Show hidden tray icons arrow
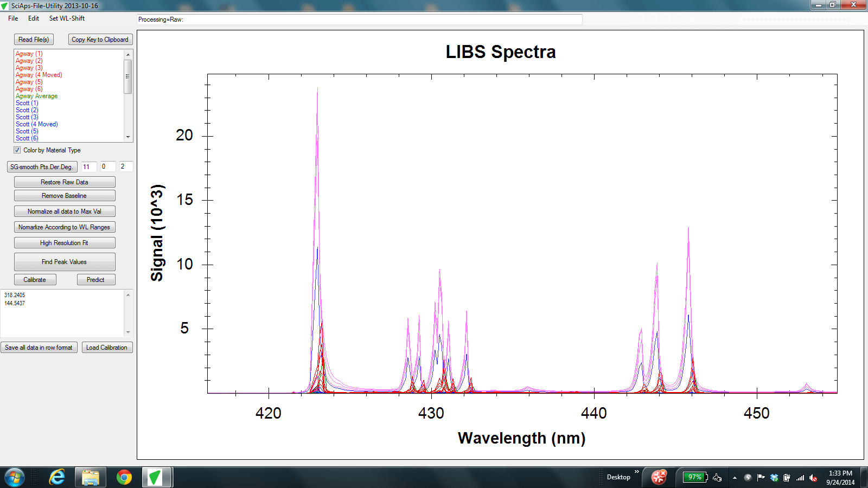The height and width of the screenshot is (488, 868). coord(735,478)
